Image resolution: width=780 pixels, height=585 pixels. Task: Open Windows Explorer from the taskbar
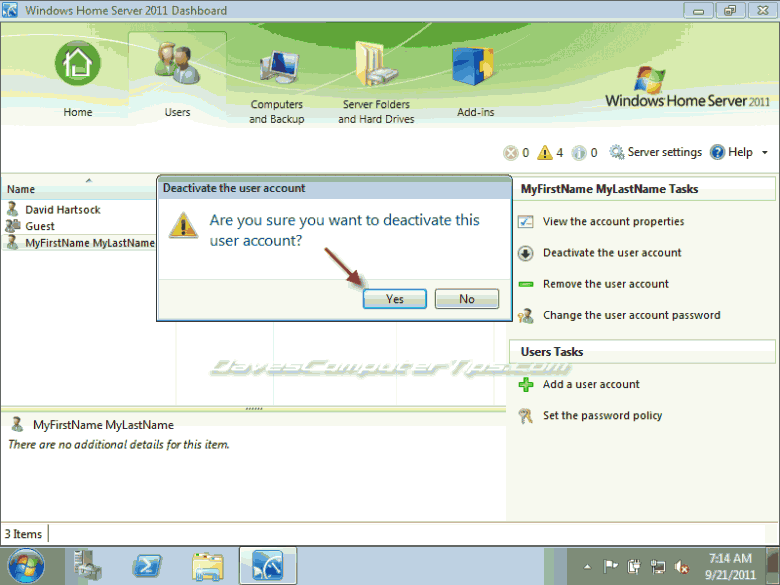point(207,567)
